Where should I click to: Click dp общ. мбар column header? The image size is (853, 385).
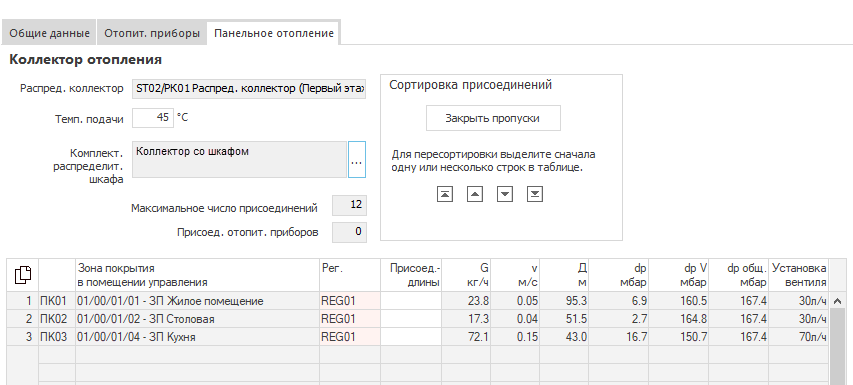pyautogui.click(x=739, y=275)
